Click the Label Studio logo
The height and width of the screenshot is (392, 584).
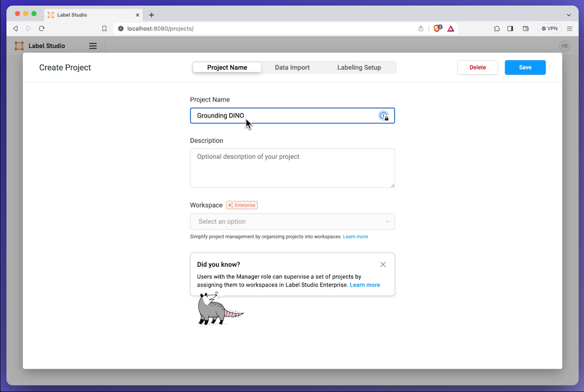click(x=40, y=46)
